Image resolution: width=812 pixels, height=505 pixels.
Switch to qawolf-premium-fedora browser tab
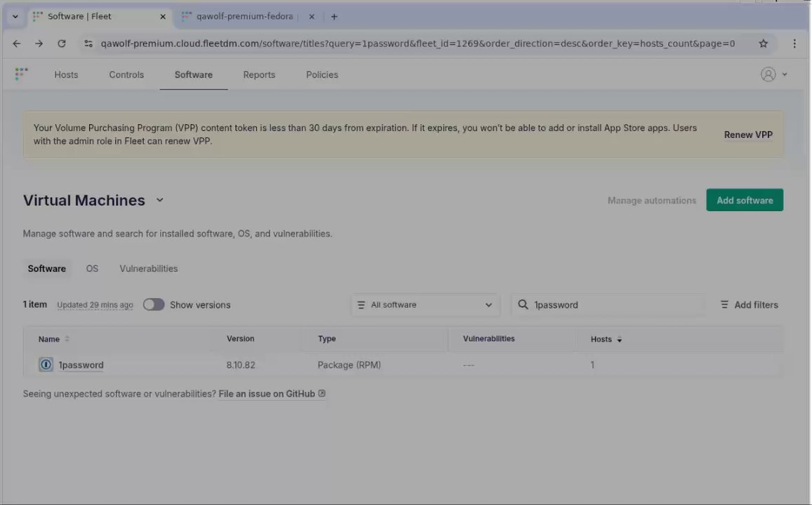244,17
